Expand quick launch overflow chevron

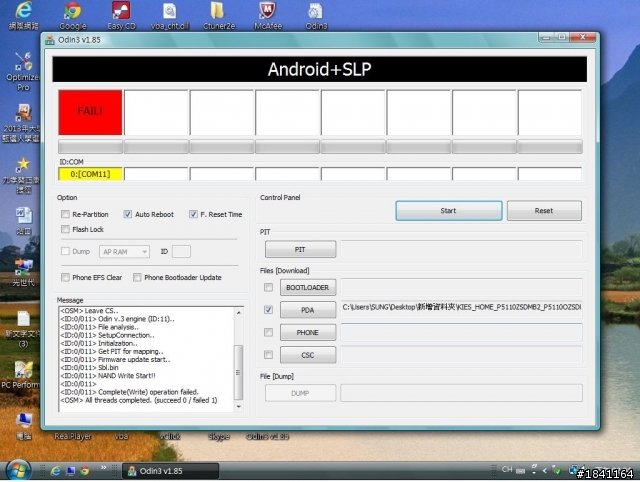click(x=103, y=468)
